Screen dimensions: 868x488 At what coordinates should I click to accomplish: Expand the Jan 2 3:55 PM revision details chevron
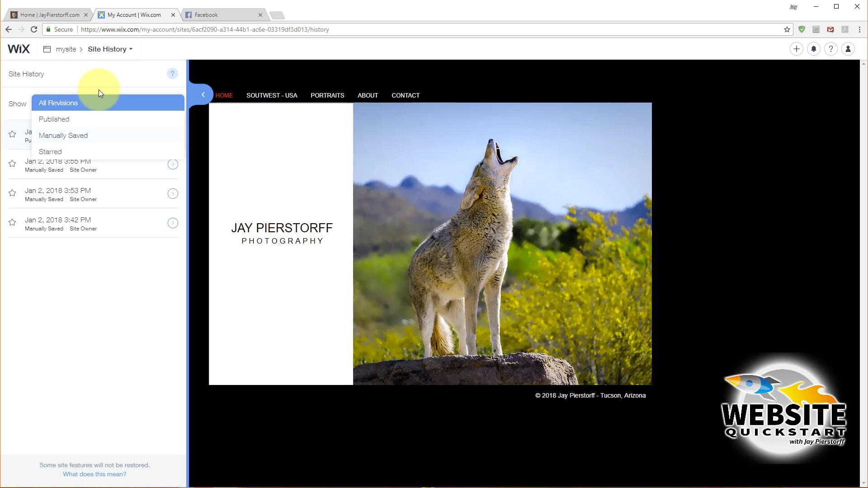(x=173, y=164)
